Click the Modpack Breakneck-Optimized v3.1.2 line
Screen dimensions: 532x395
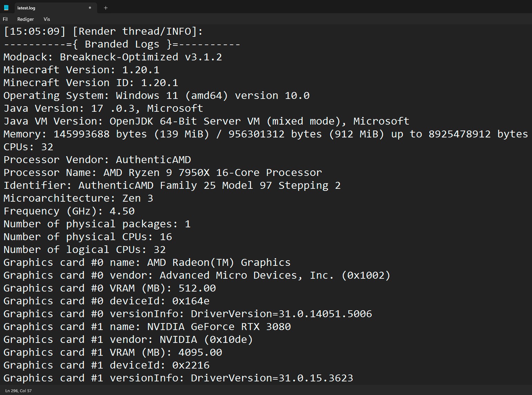point(113,57)
